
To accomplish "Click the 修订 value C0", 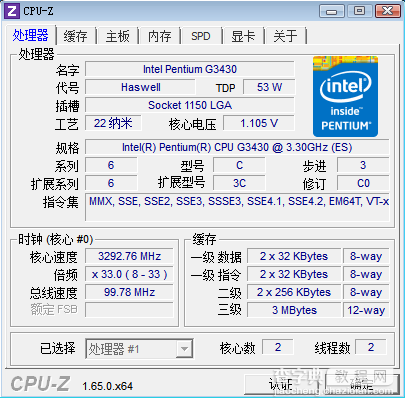I will [x=363, y=183].
